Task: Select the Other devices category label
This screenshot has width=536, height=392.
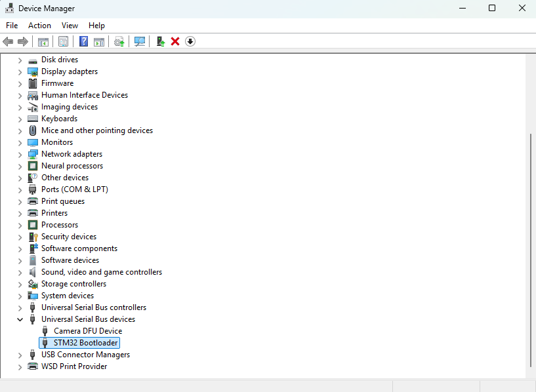Action: 65,178
